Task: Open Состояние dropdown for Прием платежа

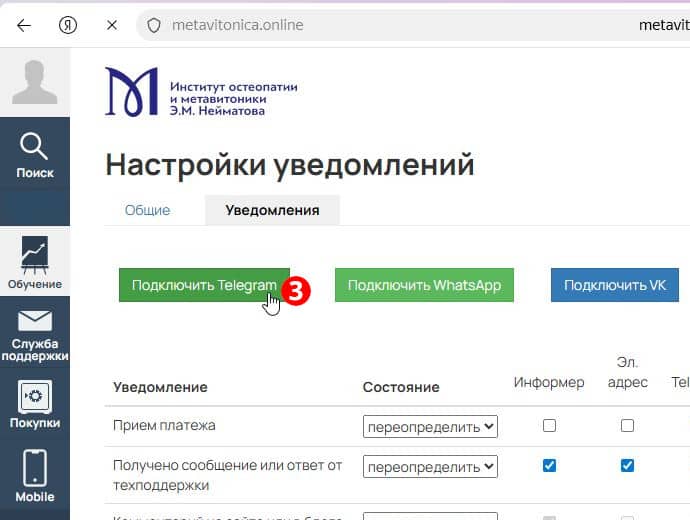Action: 430,427
